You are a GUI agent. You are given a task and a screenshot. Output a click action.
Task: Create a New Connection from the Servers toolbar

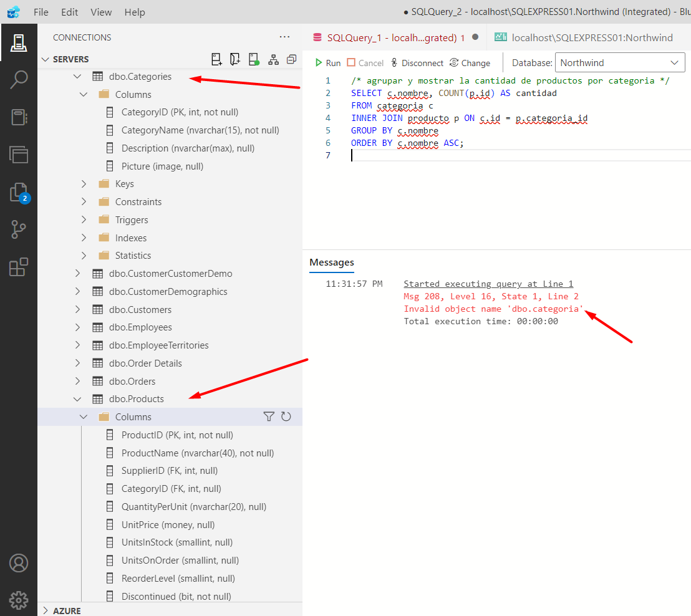point(216,59)
